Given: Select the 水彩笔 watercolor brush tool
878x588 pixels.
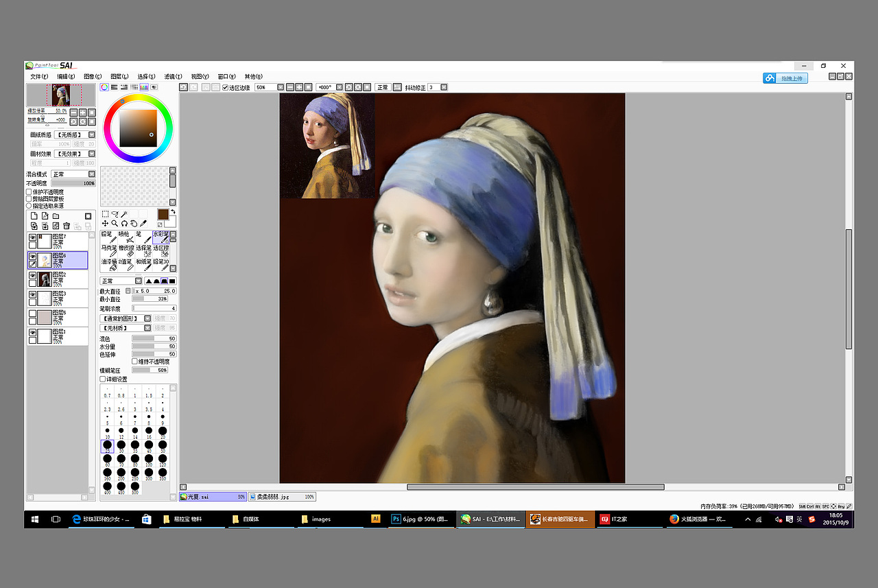Looking at the screenshot, I should click(x=161, y=237).
